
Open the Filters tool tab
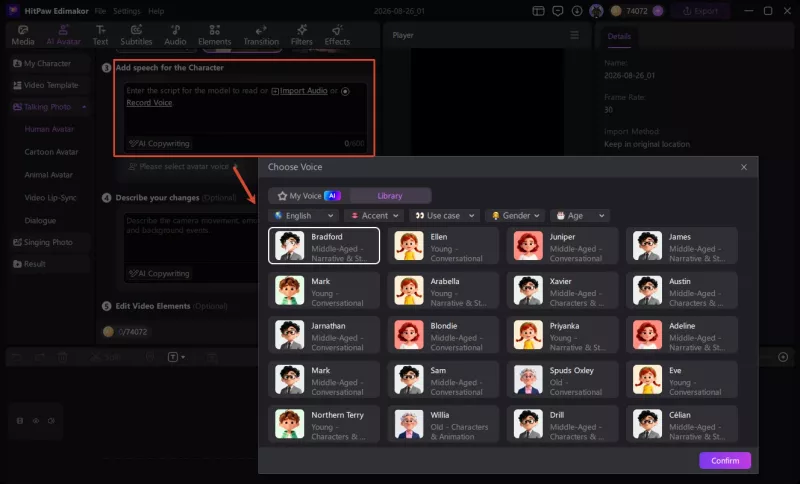(302, 35)
